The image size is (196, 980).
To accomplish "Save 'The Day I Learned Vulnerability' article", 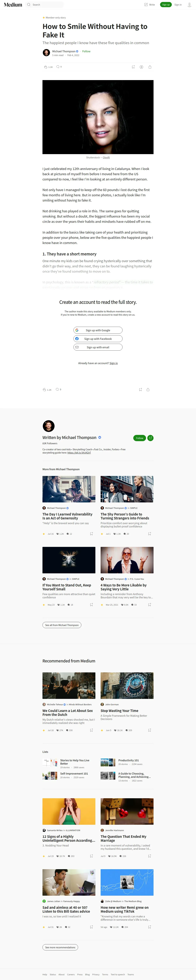I will tap(91, 534).
